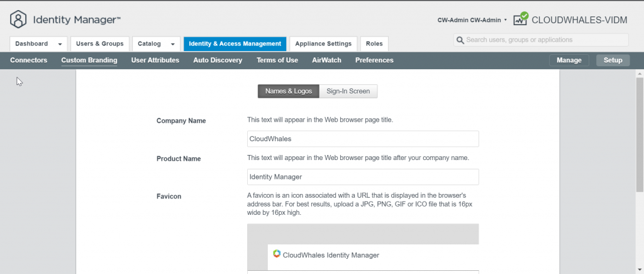
Task: Click the CloudWhales favicon preview icon
Action: click(x=277, y=254)
